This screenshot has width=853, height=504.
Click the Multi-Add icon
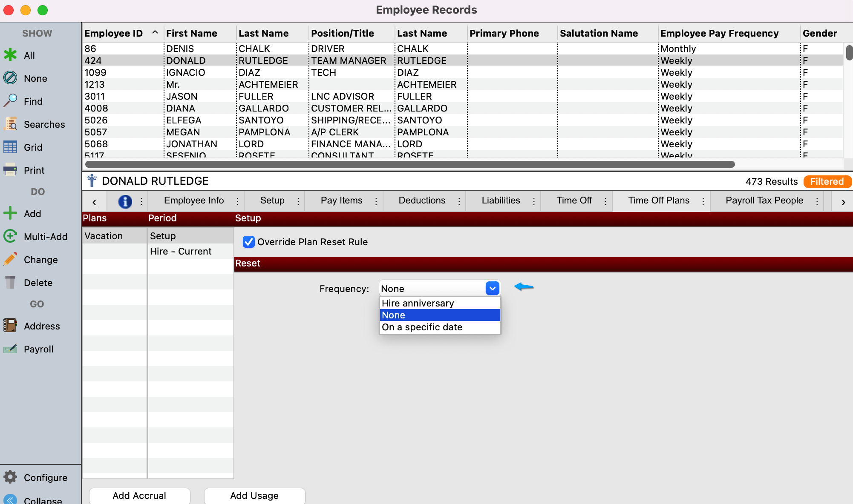click(10, 236)
